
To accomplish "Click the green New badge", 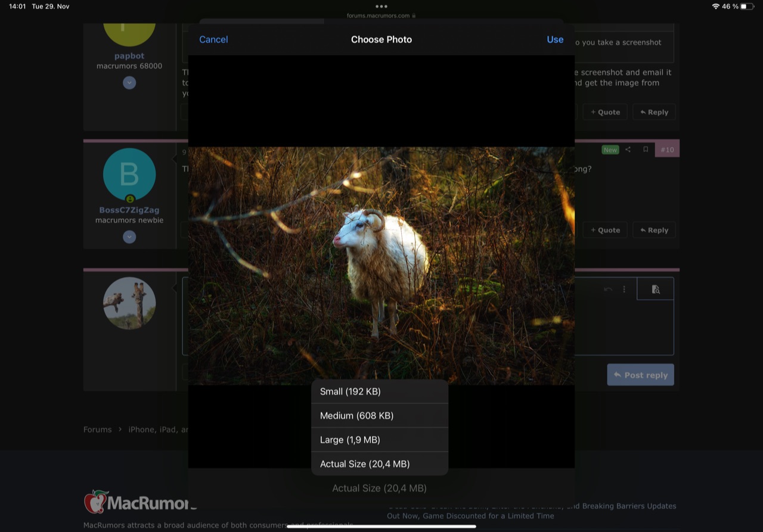I will 610,150.
